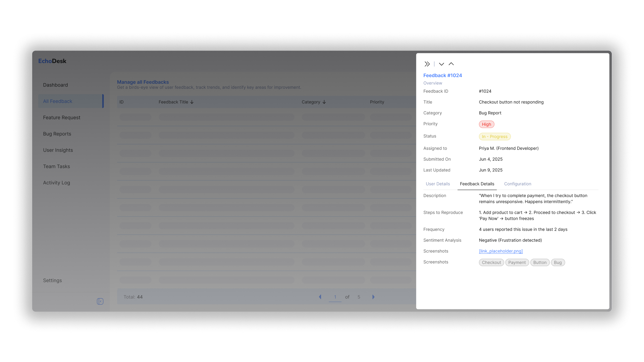The width and height of the screenshot is (644, 362).
Task: Navigate to User Insights section
Action: (x=58, y=150)
